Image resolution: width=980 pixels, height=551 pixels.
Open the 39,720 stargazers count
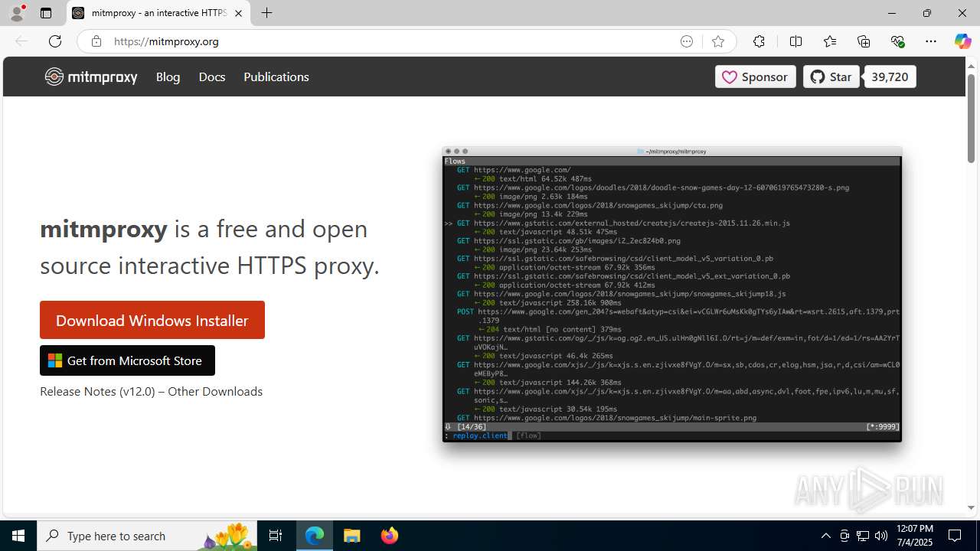pyautogui.click(x=890, y=77)
